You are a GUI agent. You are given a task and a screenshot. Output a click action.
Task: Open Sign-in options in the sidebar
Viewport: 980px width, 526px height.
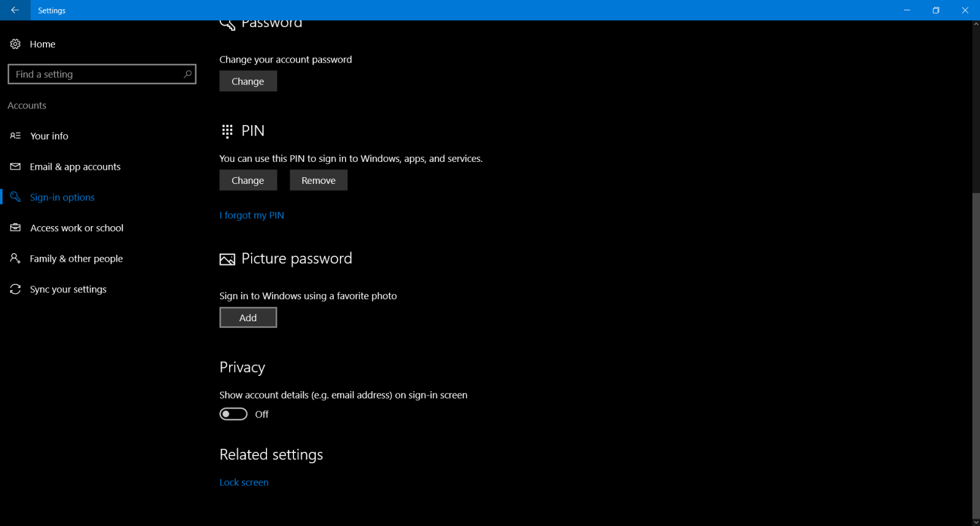[x=62, y=197]
